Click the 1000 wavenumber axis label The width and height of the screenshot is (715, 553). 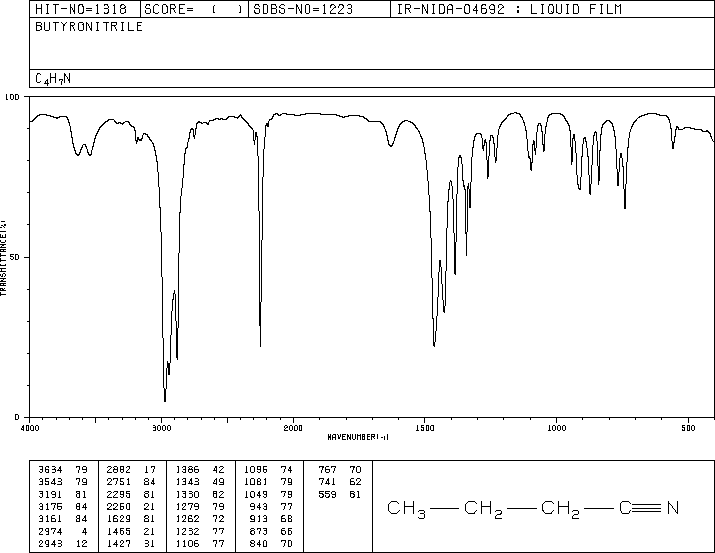click(556, 428)
